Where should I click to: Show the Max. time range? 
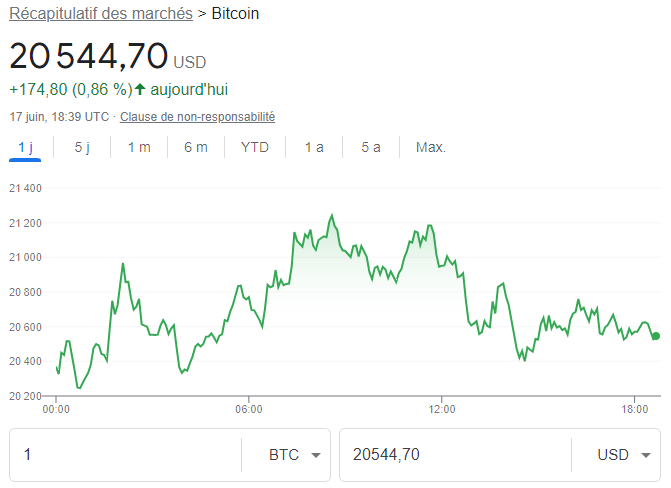click(431, 147)
